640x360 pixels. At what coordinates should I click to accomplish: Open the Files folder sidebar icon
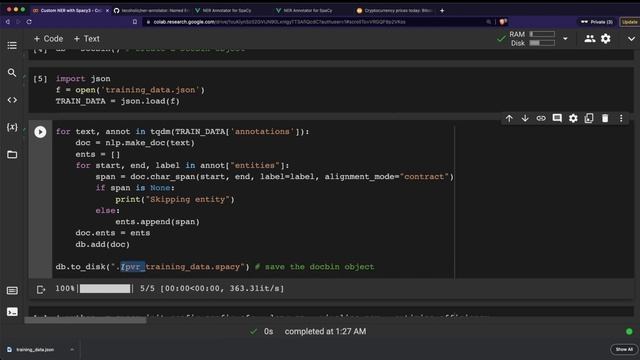tap(12, 154)
